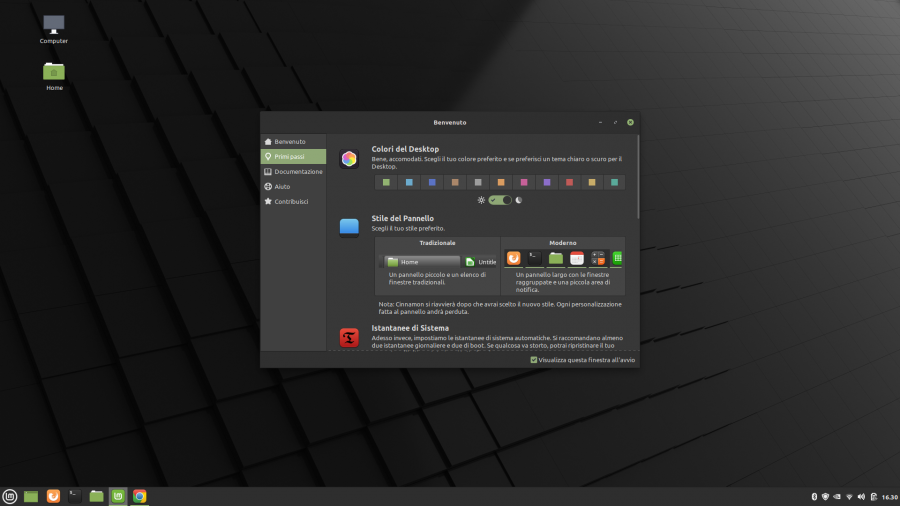Viewport: 900px width, 506px height.
Task: Choose the Tradizionale panel style
Action: [437, 266]
